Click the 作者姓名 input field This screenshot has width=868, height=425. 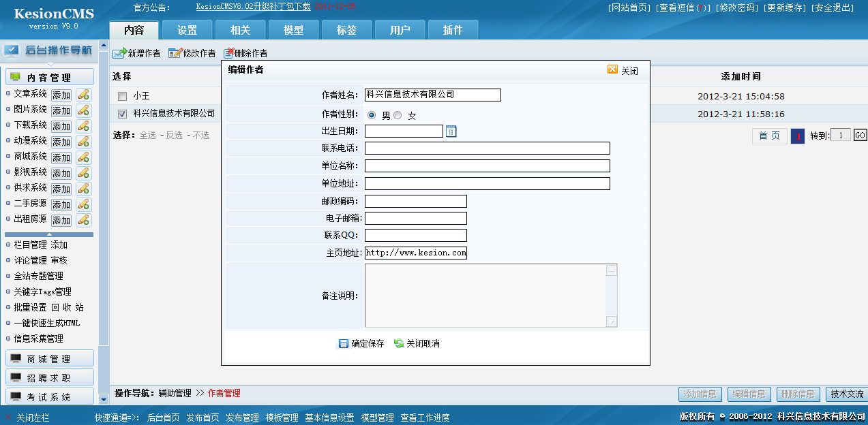coord(433,95)
